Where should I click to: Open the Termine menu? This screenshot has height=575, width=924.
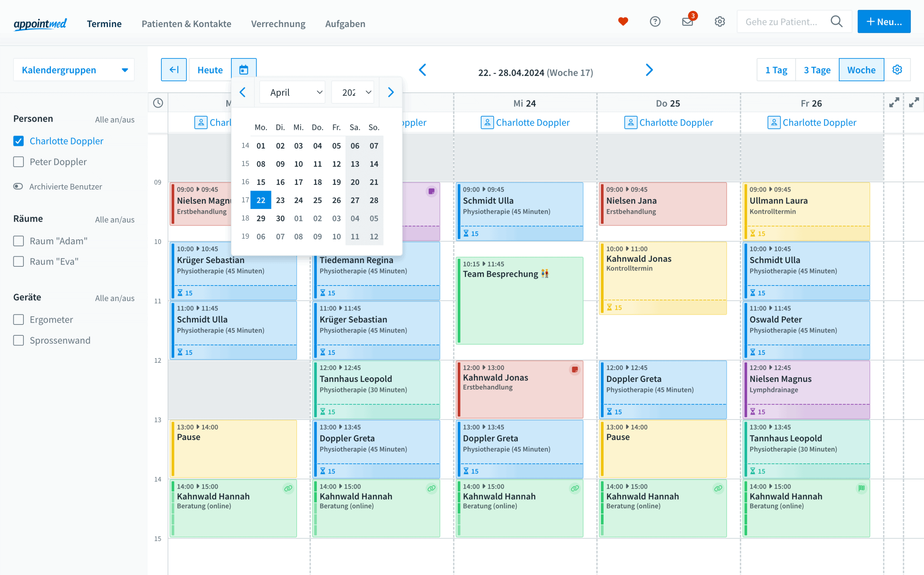104,23
